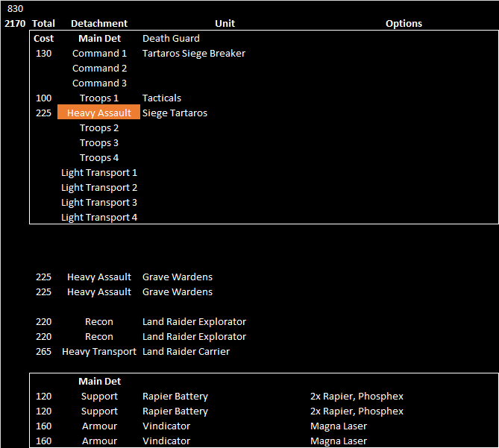Select the second 'Rapier Battery' unit cell
Screen dimensions: 499x448
[x=175, y=411]
